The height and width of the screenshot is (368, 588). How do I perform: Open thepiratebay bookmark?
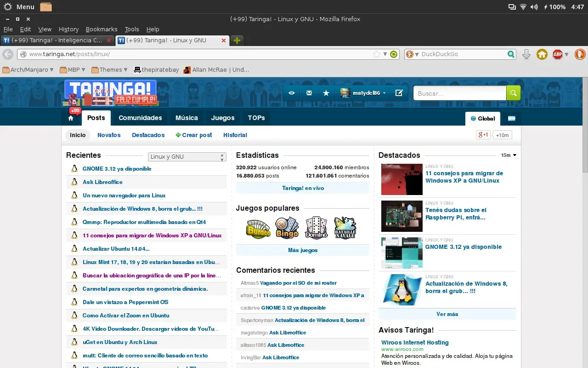[x=156, y=70]
